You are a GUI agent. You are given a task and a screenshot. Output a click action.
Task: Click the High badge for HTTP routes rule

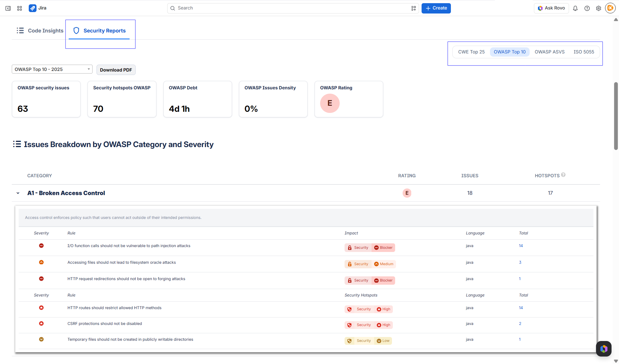(x=383, y=309)
